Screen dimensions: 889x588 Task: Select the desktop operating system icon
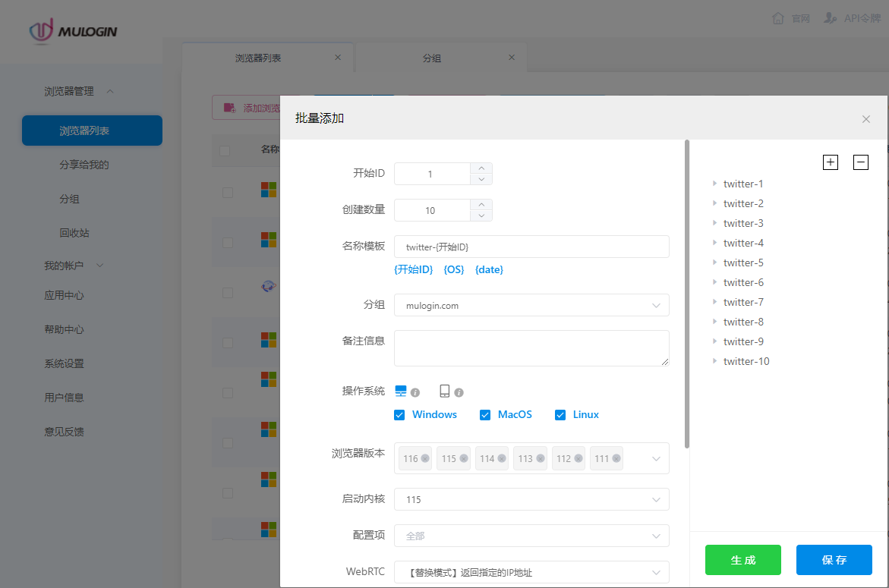pos(401,391)
